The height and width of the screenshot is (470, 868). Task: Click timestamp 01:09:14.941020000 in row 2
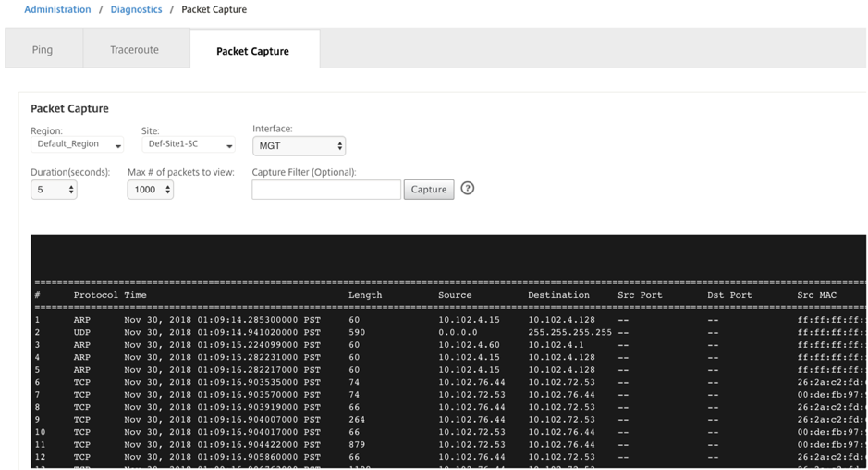click(x=248, y=332)
